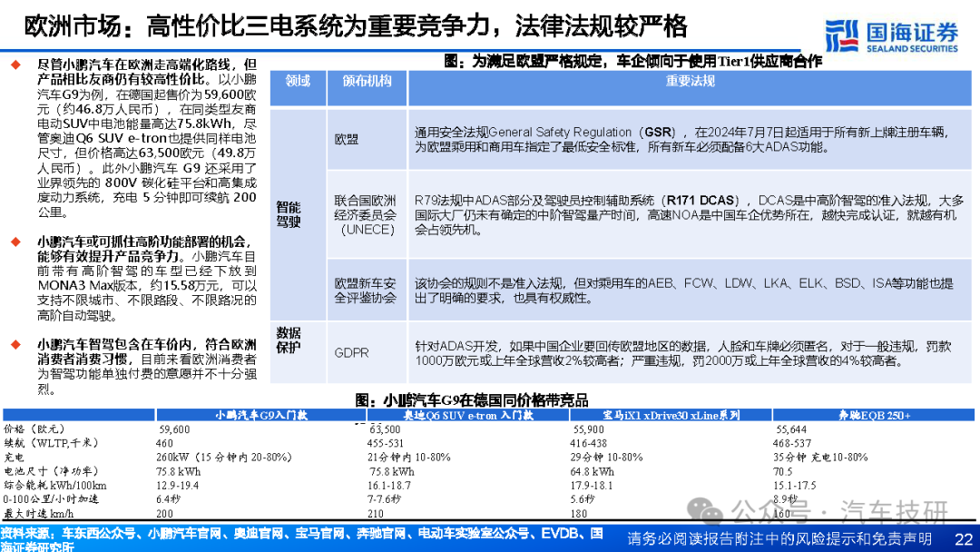
Task: Select the bullet paragraph starting 小鹏汽车智驾包含
Action: coord(147,367)
